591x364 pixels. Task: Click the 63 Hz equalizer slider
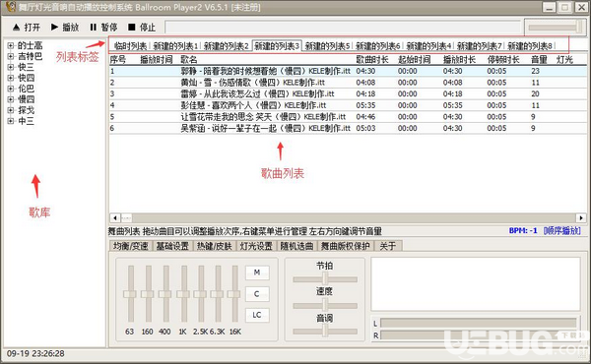pos(130,294)
